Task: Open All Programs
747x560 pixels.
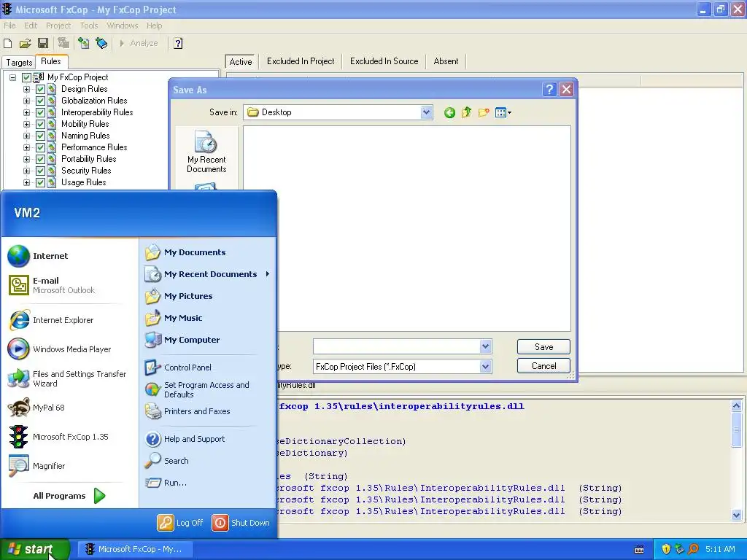Action: pos(69,496)
